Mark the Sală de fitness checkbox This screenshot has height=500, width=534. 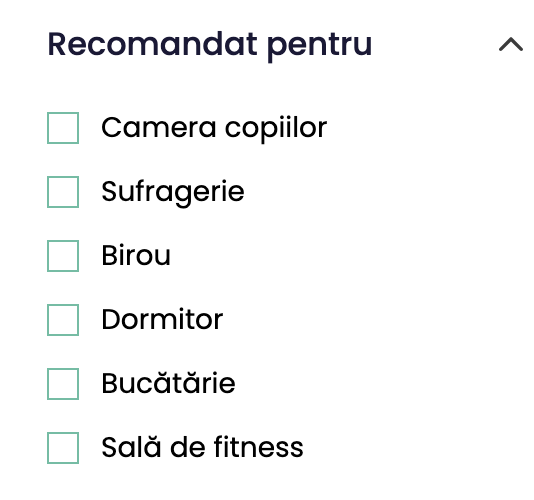(63, 448)
